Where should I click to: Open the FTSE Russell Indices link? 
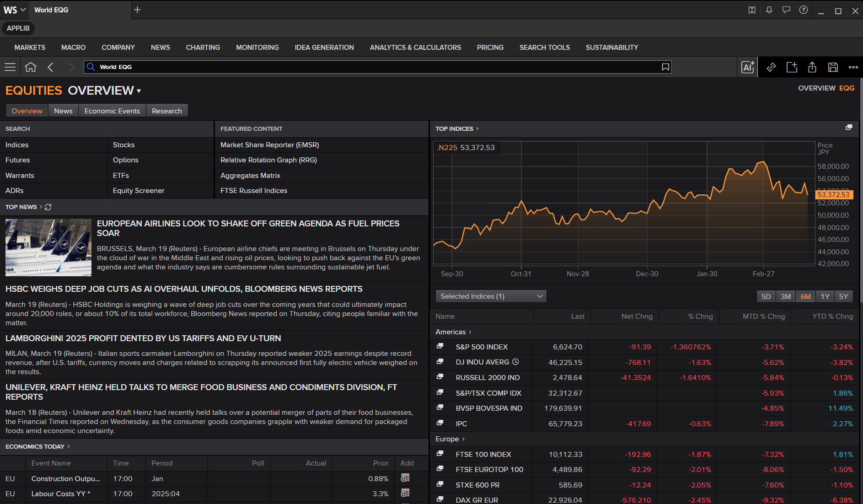254,191
